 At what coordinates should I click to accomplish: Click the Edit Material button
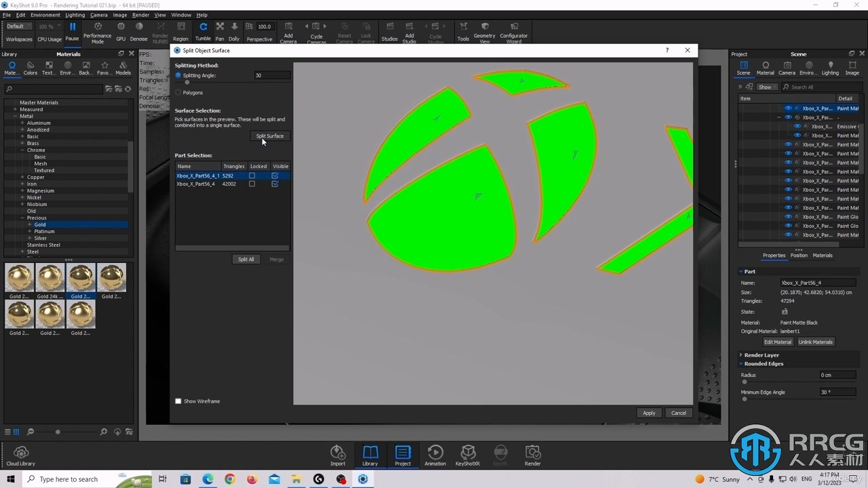click(x=778, y=342)
